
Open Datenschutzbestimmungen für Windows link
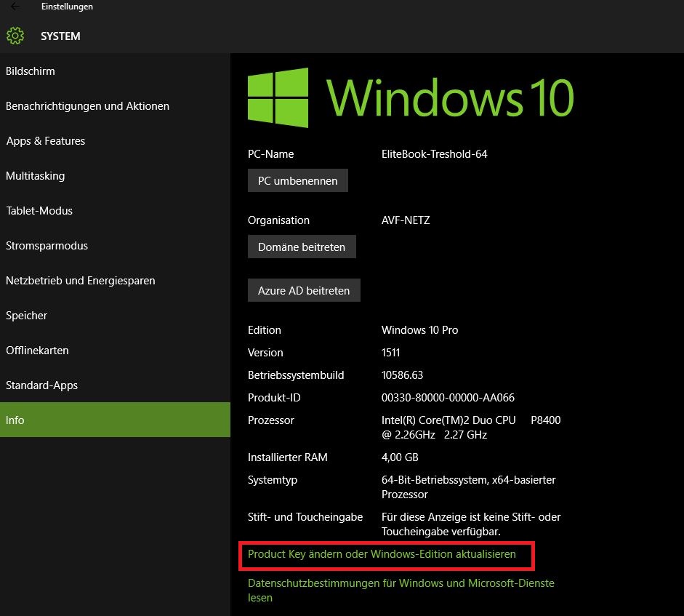coord(401,590)
